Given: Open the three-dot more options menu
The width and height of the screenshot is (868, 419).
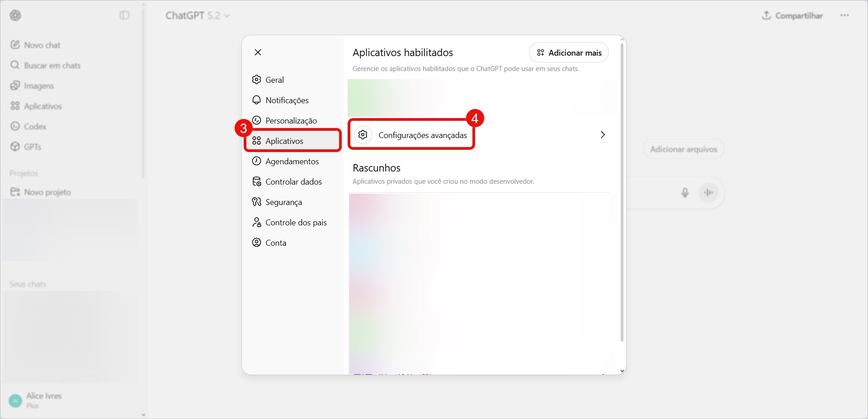Looking at the screenshot, I should tap(844, 15).
